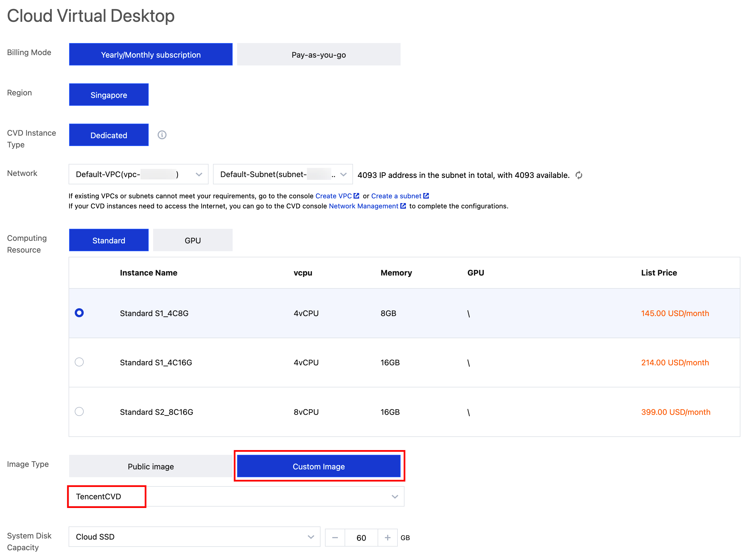Click external-link icon after Network Management
The image size is (753, 560).
403,206
